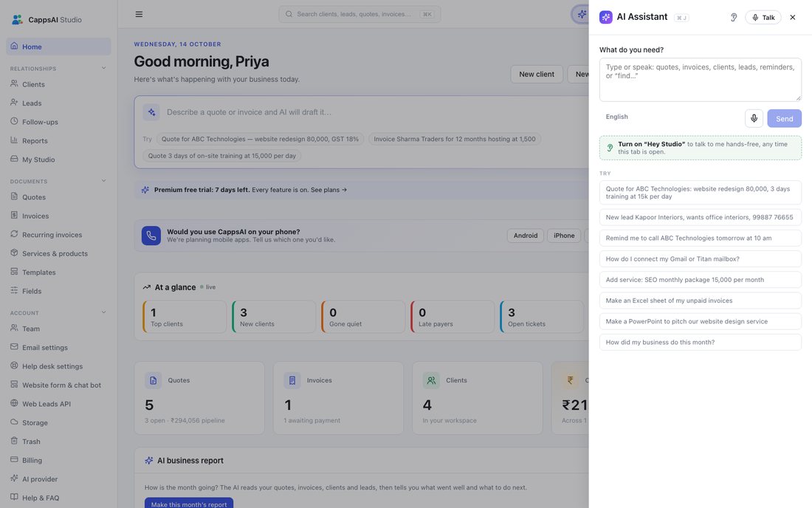
Task: Open the Home page in the sidebar
Action: tap(58, 47)
